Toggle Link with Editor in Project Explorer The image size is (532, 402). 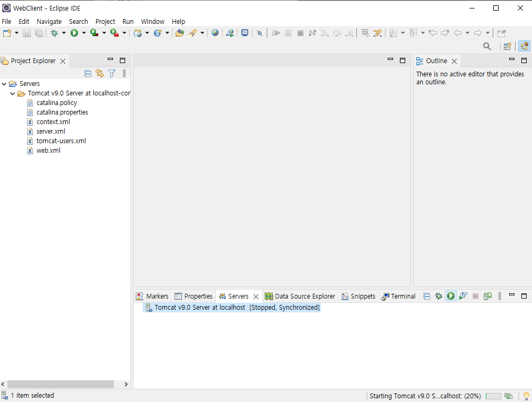(x=100, y=73)
